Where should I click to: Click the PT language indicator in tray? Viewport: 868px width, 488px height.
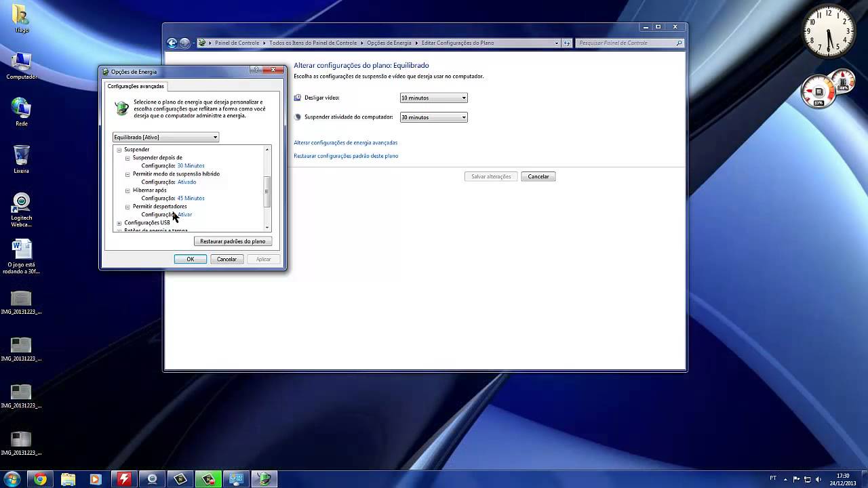(773, 479)
